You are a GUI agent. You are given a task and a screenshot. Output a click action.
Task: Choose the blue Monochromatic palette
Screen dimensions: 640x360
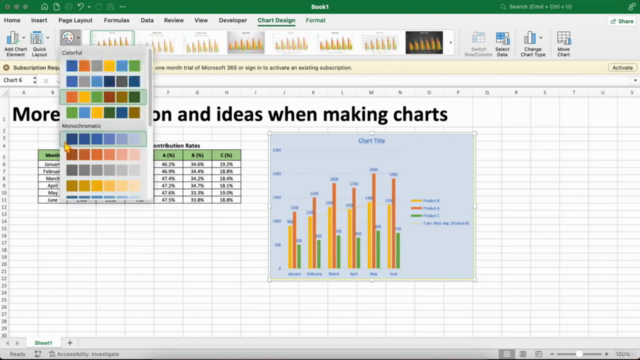(x=103, y=139)
